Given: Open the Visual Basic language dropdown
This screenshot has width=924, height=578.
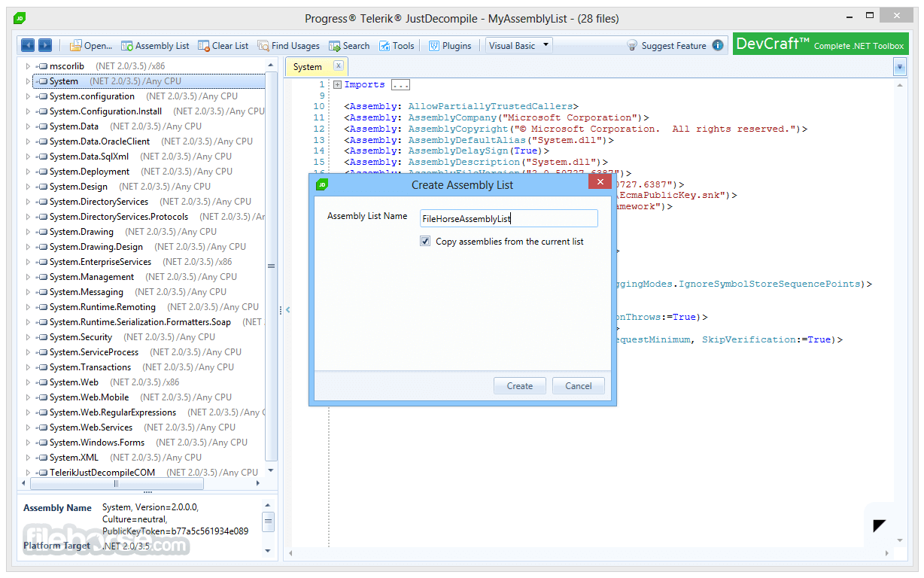Looking at the screenshot, I should click(x=518, y=45).
